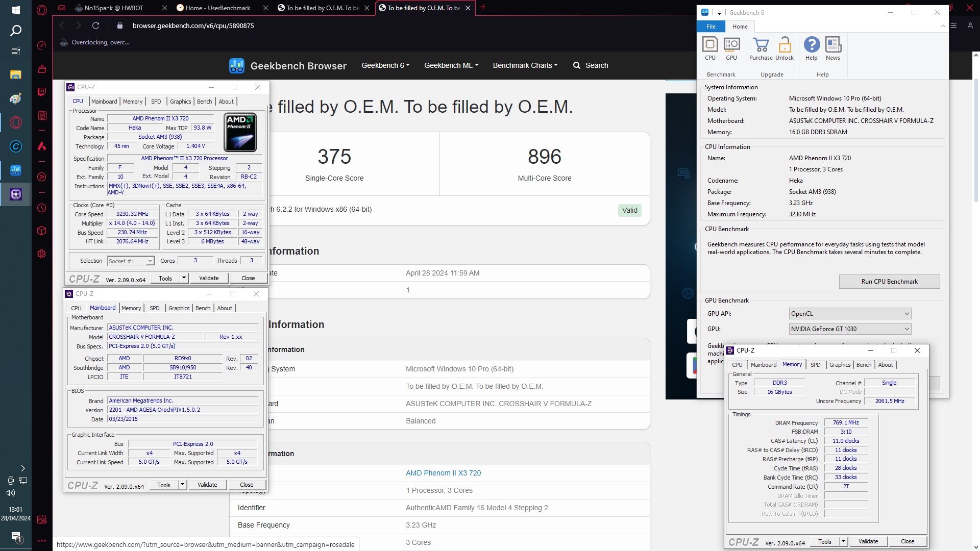Go back in the Opera browser
The image size is (980, 551).
coord(62,26)
